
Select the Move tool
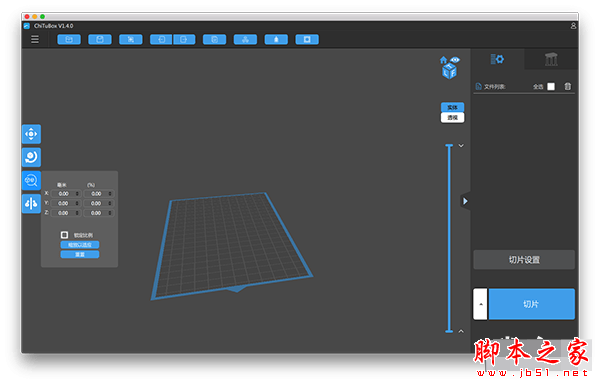pyautogui.click(x=31, y=134)
